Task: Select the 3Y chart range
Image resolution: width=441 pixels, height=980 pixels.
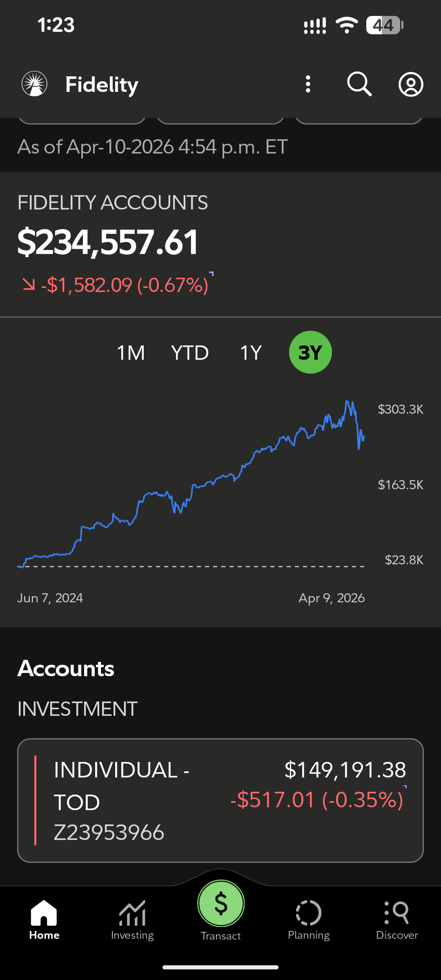Action: [310, 352]
